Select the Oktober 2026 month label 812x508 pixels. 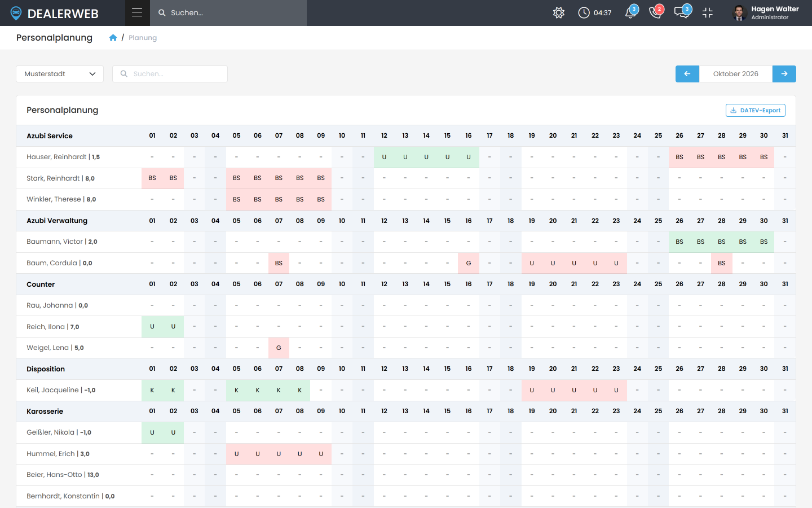(x=736, y=74)
